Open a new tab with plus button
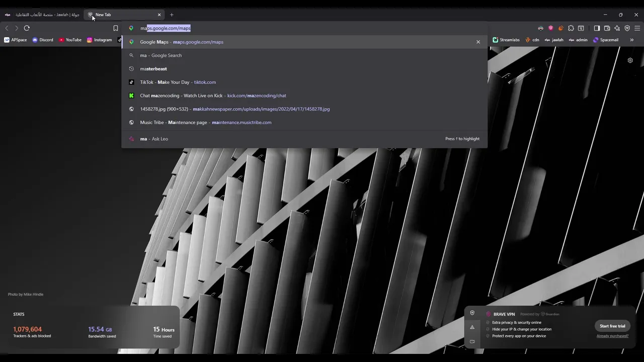The image size is (644, 362). point(172,15)
